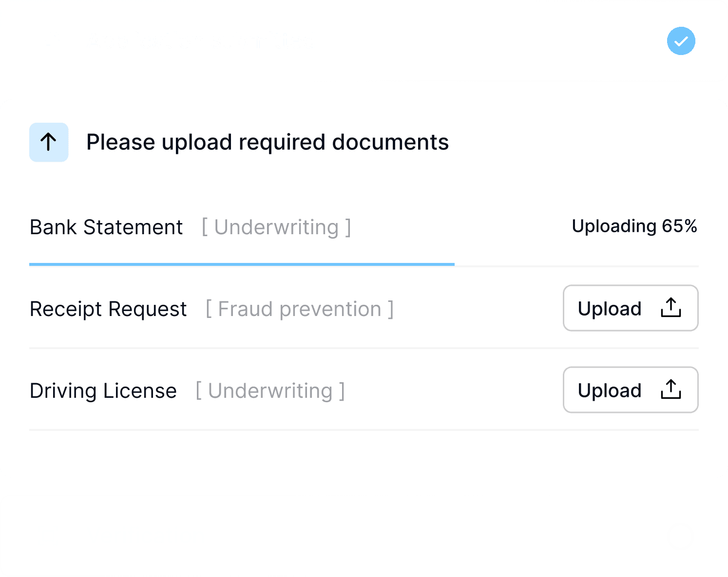Click the upload tray icon for Receipt Request
The height and width of the screenshot is (577, 728).
pyautogui.click(x=671, y=308)
